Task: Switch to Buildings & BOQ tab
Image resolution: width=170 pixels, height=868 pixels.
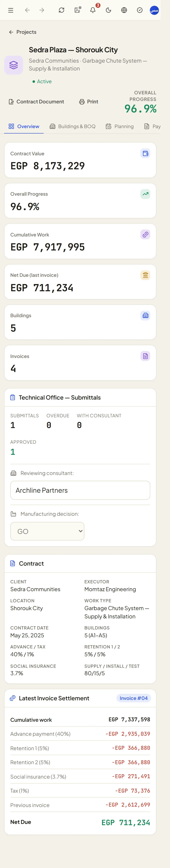Action: point(73,126)
